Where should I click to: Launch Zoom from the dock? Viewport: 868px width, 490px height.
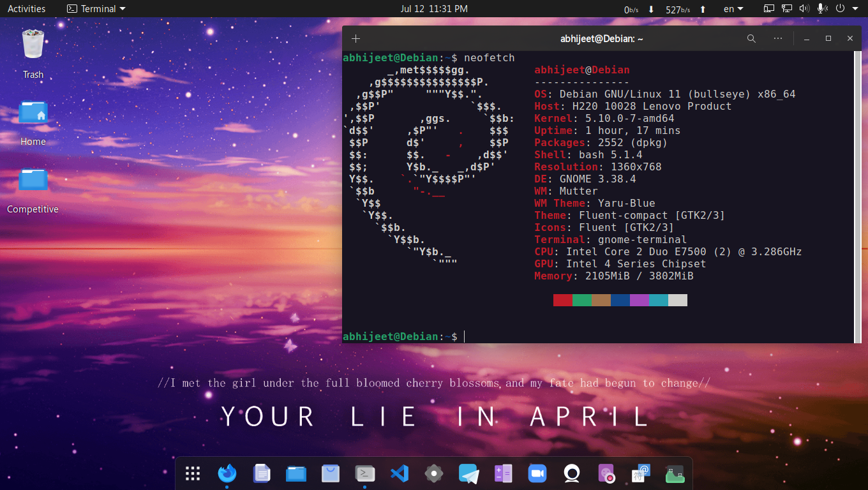[x=537, y=473]
